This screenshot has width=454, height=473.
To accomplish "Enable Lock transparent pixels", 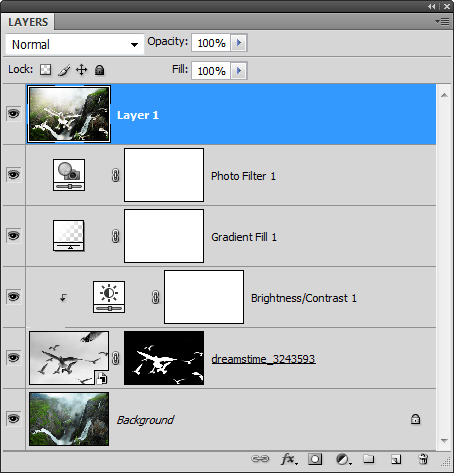I will (x=46, y=70).
